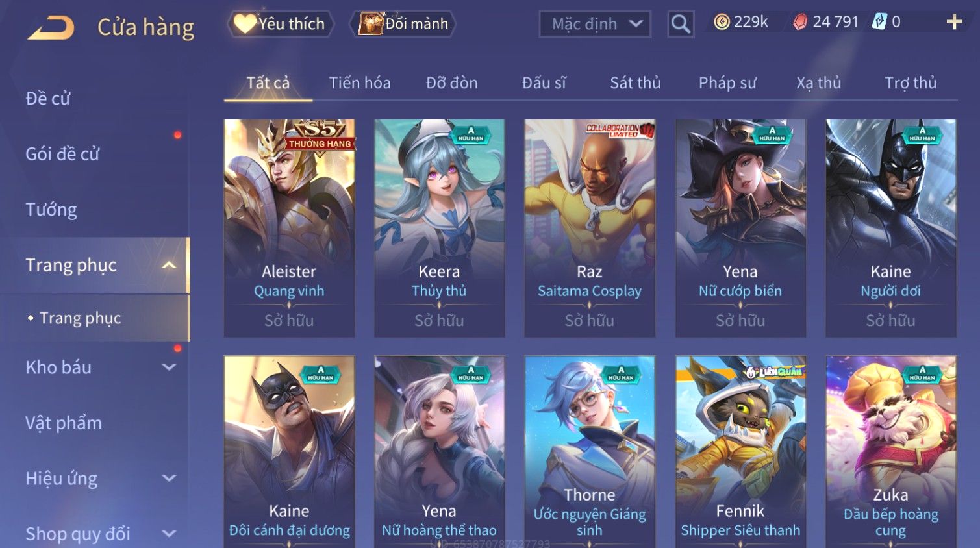The width and height of the screenshot is (980, 548).
Task: Go to Gói đề cử menu
Action: point(62,154)
